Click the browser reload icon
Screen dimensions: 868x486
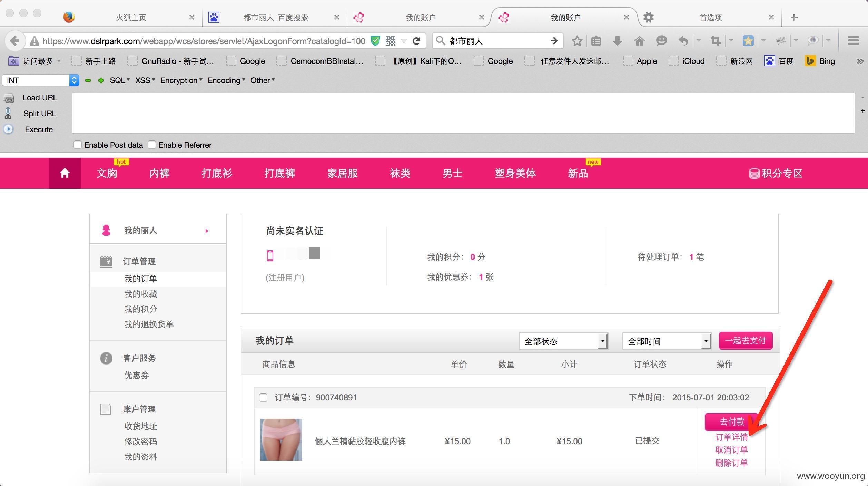416,41
